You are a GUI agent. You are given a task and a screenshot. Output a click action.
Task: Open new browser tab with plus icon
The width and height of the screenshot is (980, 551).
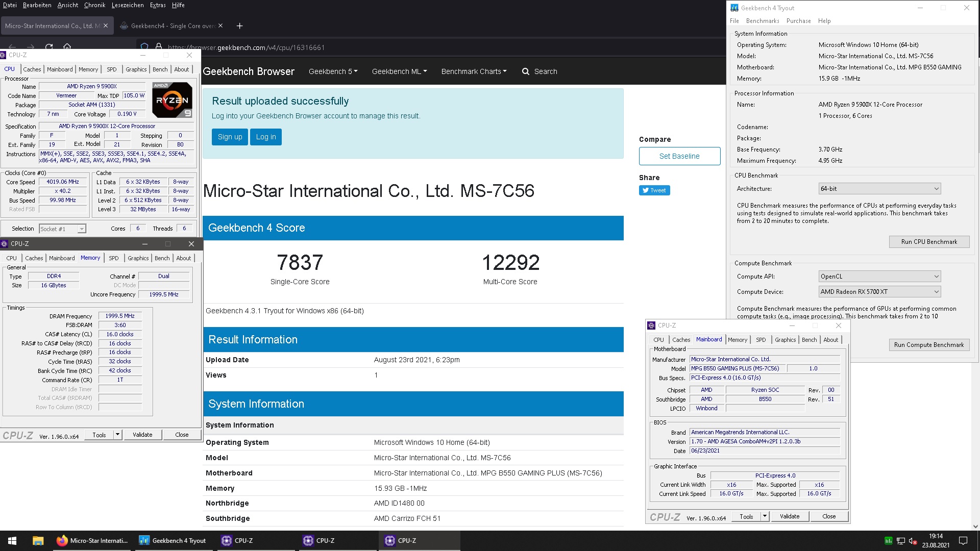point(239,26)
